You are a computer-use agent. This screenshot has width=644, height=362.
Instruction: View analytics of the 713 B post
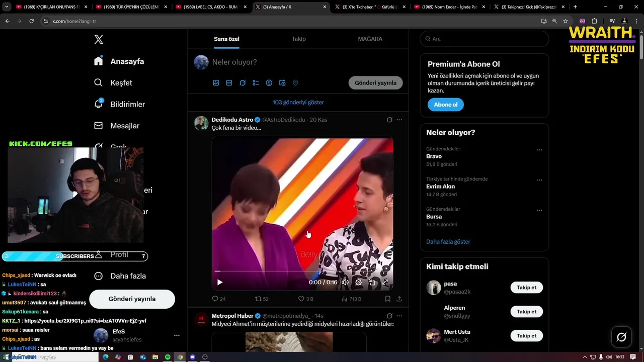[x=351, y=299]
